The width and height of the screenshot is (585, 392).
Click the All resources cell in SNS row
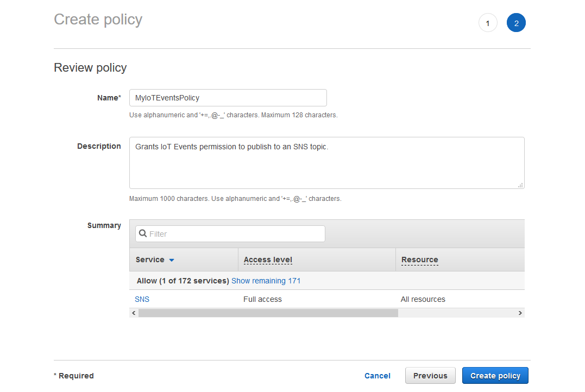tap(423, 299)
